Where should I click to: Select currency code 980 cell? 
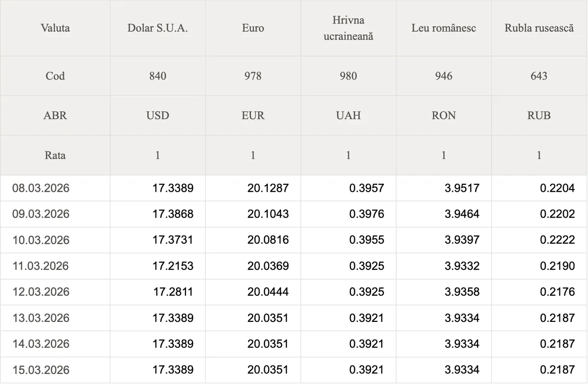[x=348, y=76]
